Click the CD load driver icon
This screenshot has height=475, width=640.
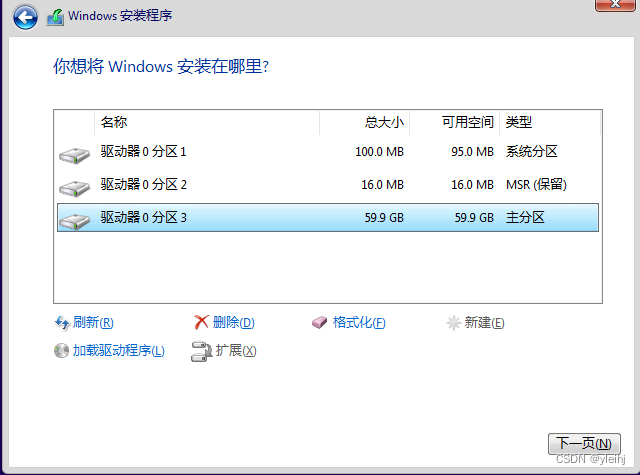click(x=61, y=351)
